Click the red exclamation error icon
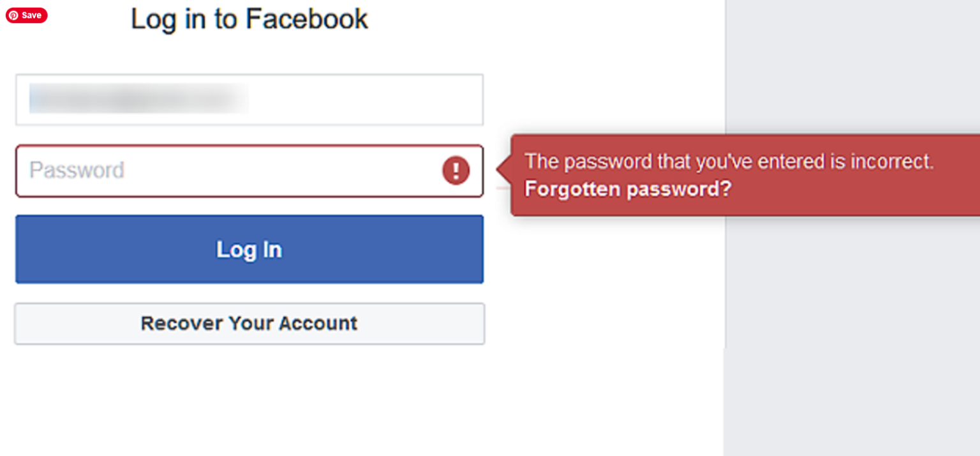The height and width of the screenshot is (456, 980). pos(456,171)
